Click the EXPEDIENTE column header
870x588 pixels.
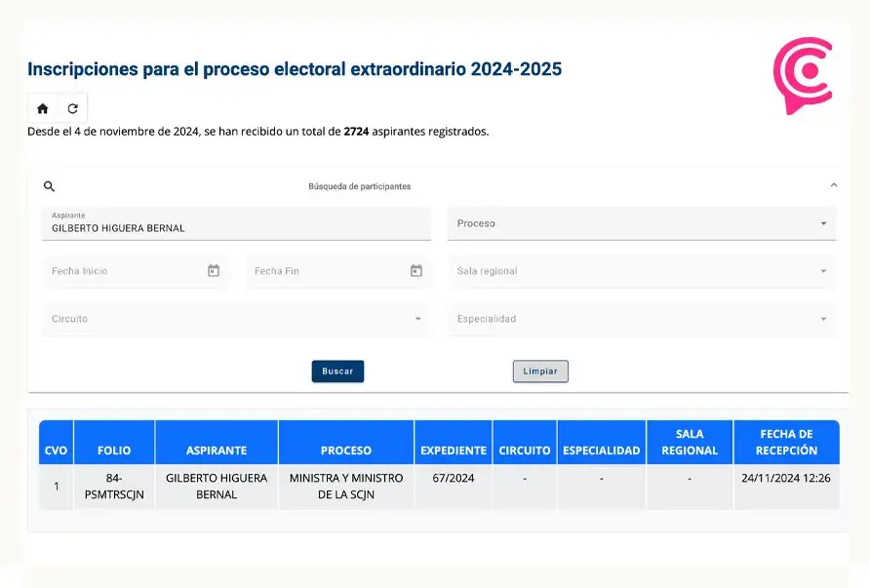pos(454,451)
